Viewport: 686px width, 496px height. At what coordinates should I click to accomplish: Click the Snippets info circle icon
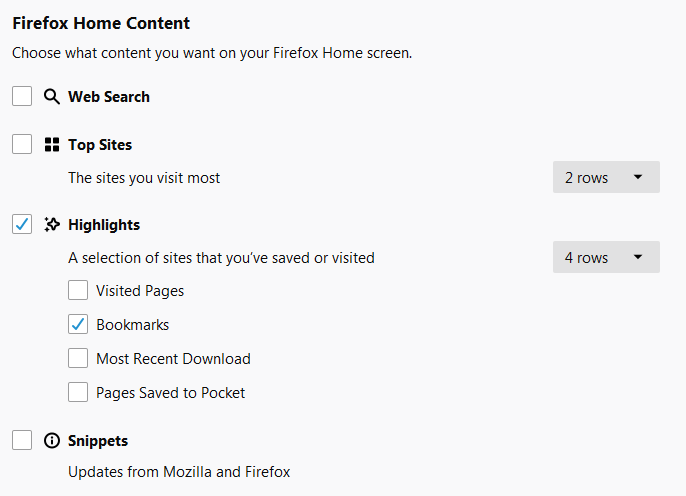[x=52, y=440]
